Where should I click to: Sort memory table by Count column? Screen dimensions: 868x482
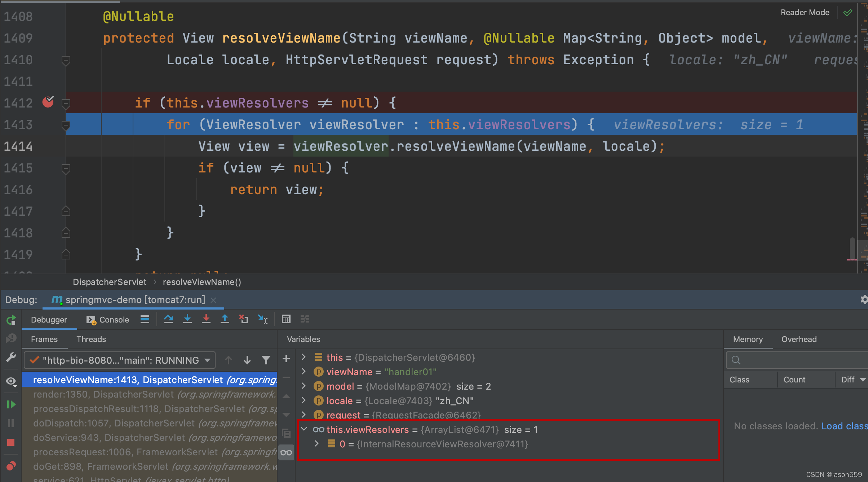(806, 380)
